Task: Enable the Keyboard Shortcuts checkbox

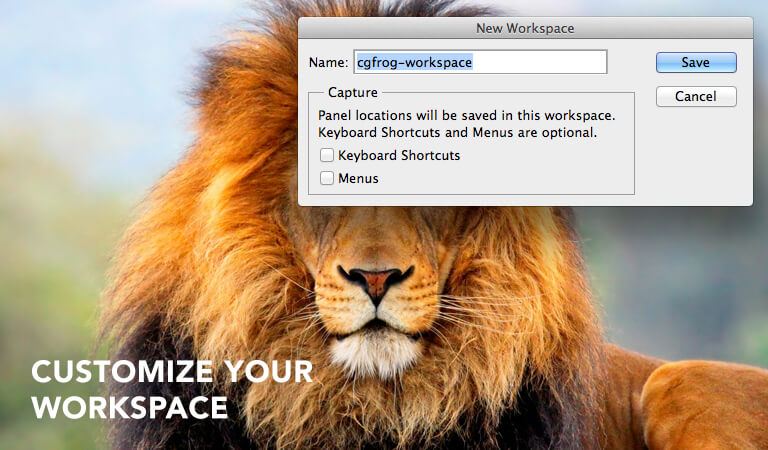Action: [x=327, y=155]
